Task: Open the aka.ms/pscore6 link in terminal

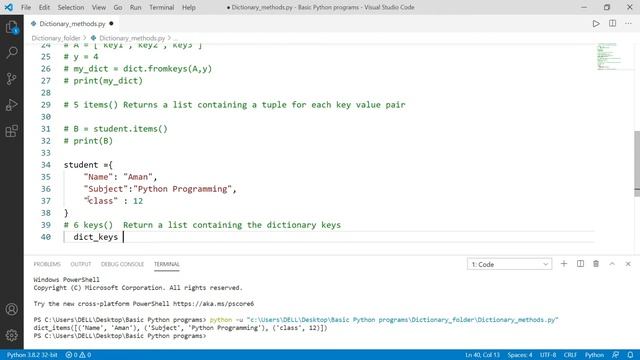Action: tap(213, 304)
